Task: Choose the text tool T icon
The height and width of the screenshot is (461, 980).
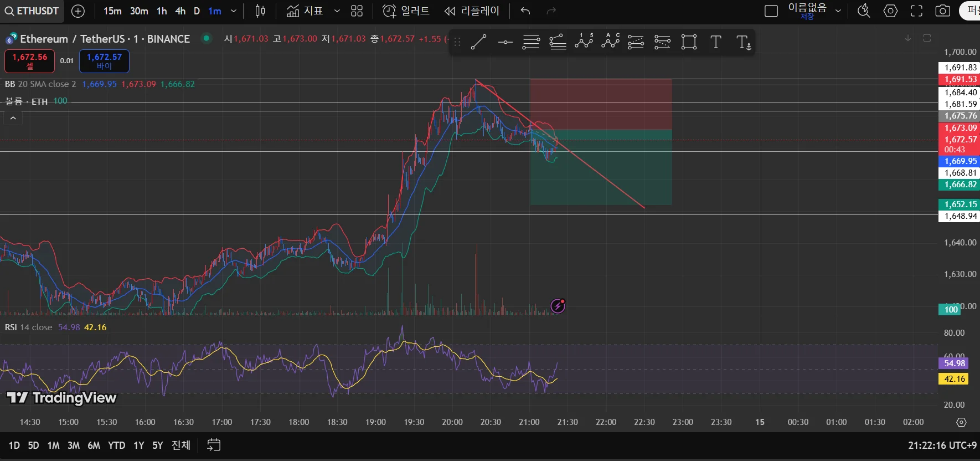Action: (715, 42)
